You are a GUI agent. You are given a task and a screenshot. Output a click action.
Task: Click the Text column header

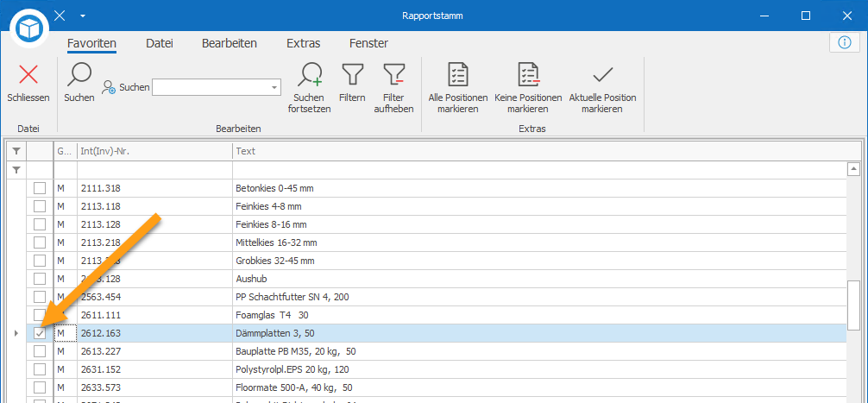pos(539,150)
